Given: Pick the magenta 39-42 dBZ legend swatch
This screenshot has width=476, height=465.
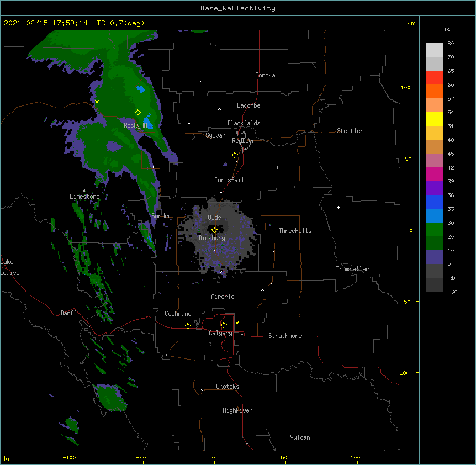Looking at the screenshot, I should (434, 174).
